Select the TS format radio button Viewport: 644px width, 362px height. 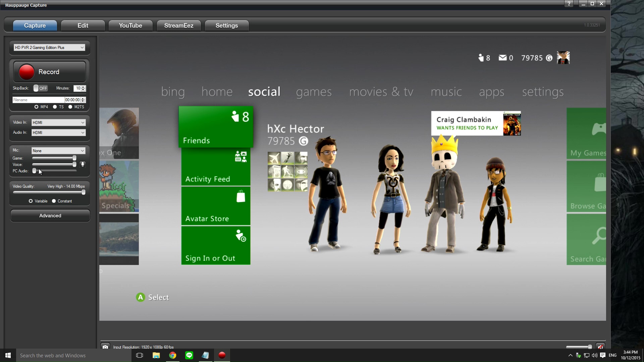(x=55, y=107)
